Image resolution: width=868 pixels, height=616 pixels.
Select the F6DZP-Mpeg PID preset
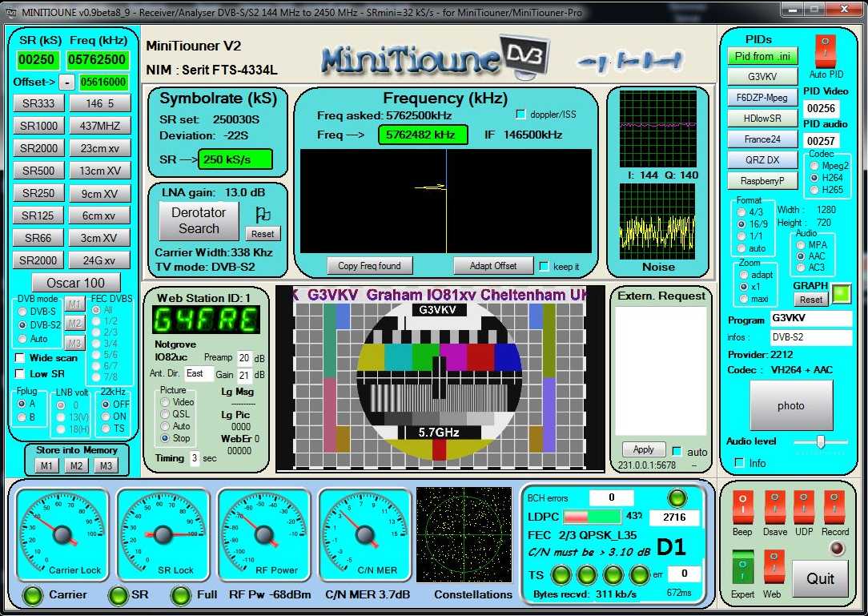(762, 98)
